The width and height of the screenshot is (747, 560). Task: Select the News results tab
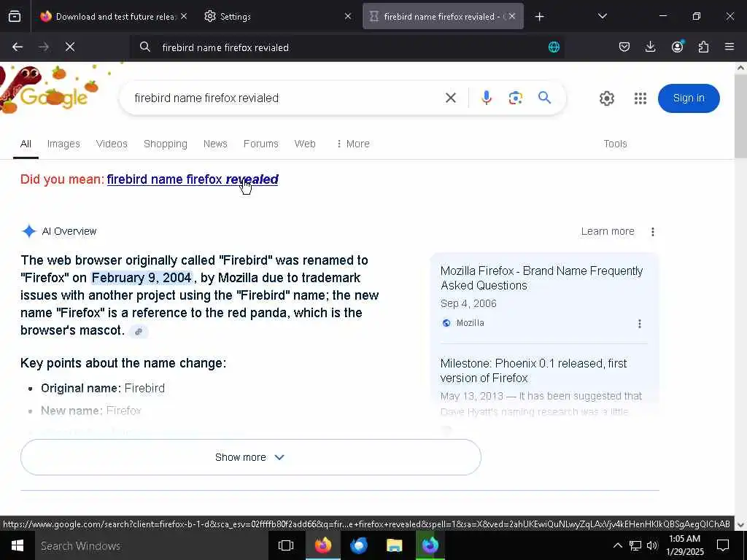pyautogui.click(x=215, y=144)
